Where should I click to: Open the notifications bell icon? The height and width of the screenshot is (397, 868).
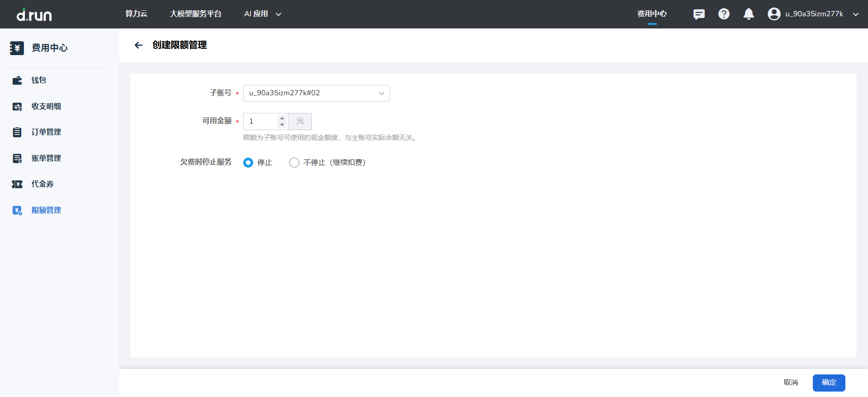(749, 14)
